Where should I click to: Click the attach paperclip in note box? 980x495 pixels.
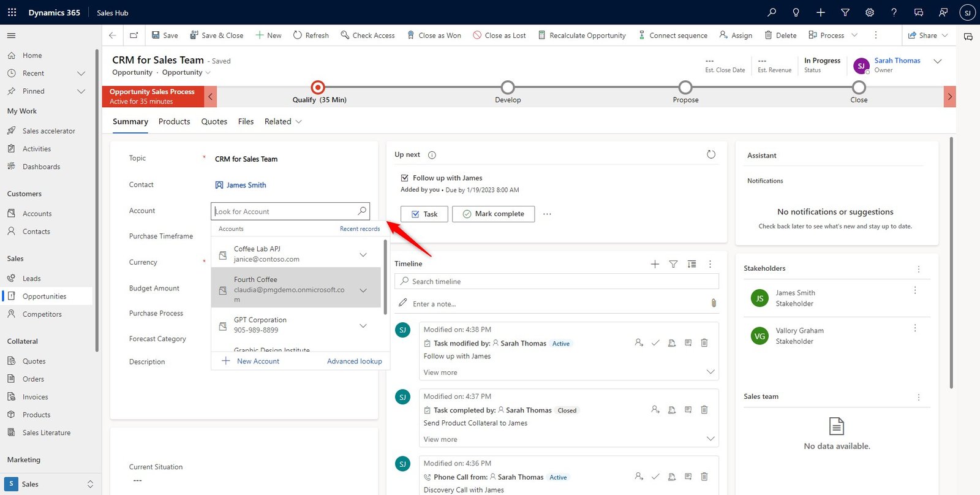714,303
